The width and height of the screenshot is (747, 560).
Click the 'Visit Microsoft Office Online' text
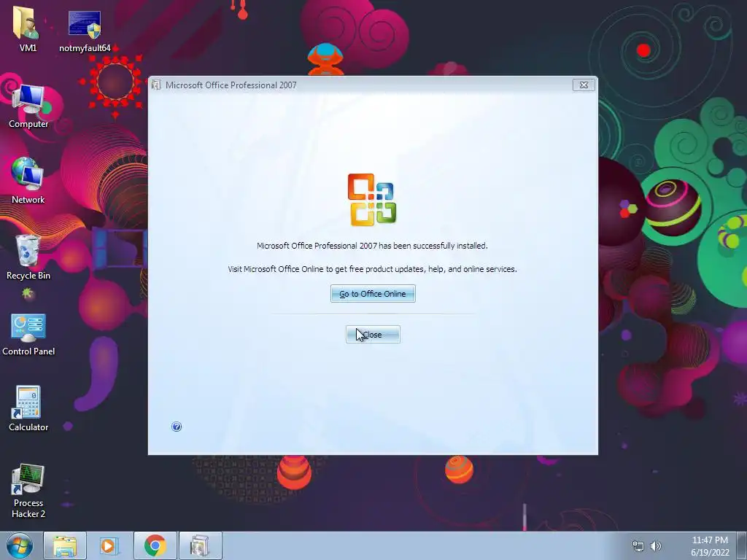(372, 269)
